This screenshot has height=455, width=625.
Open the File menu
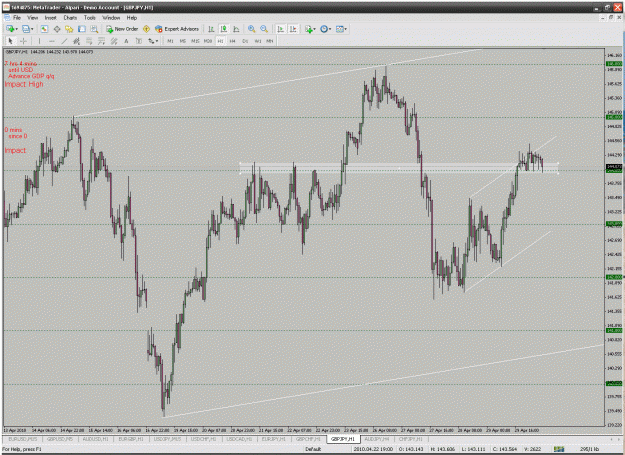[17, 18]
